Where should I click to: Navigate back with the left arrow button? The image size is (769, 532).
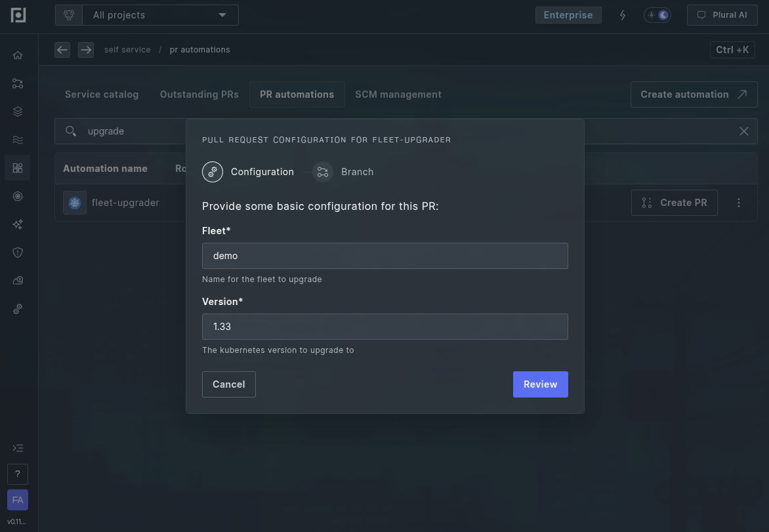tap(62, 50)
